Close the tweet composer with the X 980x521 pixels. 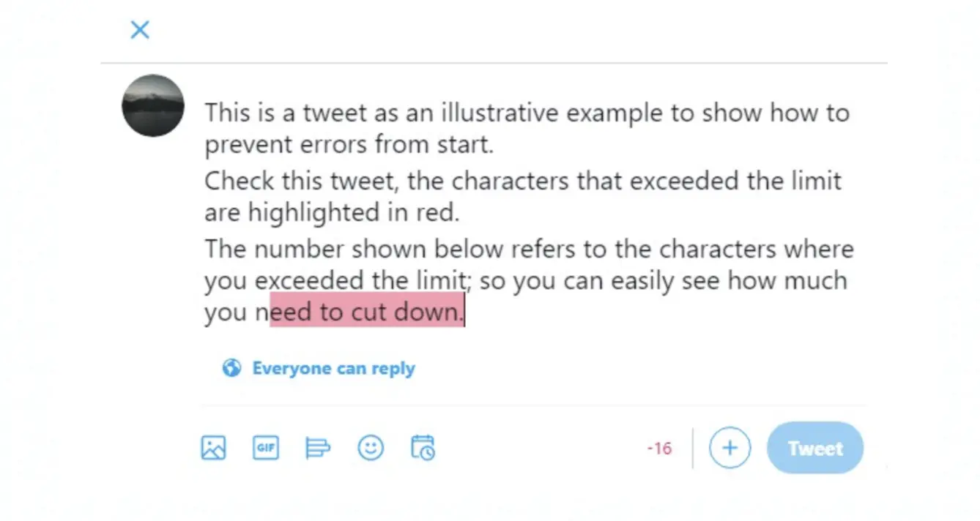point(139,30)
